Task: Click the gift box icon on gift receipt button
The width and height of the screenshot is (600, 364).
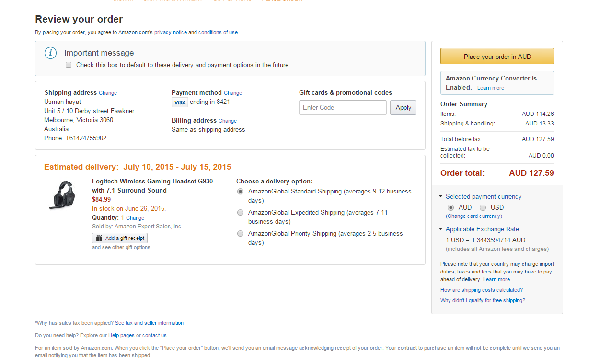Action: click(x=99, y=238)
